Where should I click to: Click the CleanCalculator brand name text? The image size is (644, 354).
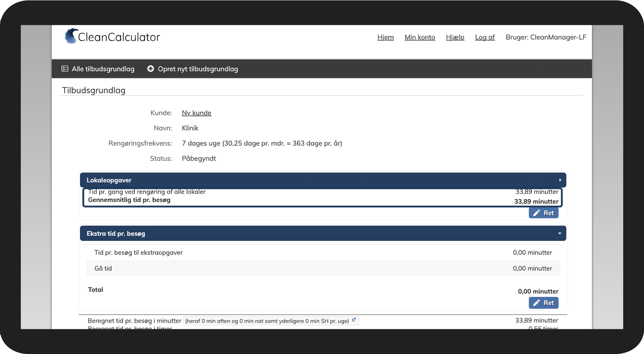(x=119, y=37)
